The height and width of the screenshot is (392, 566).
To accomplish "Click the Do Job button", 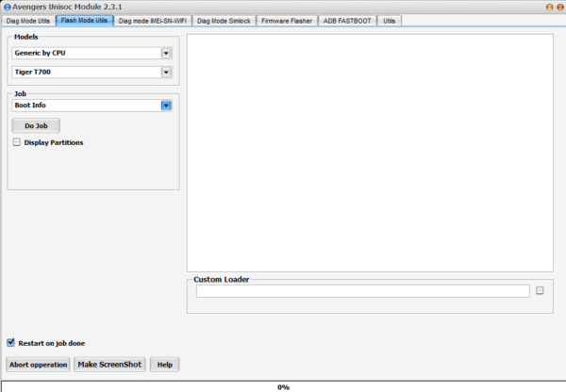I will pos(36,126).
